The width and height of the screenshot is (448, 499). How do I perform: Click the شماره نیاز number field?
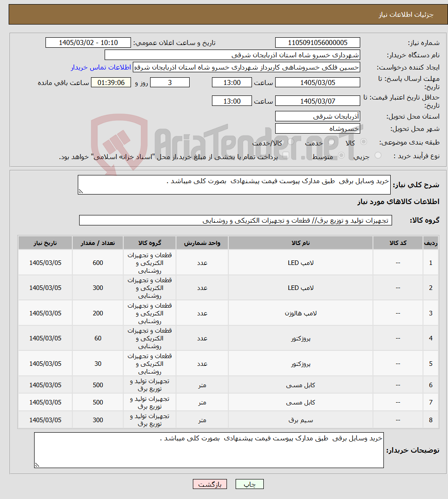click(x=317, y=43)
